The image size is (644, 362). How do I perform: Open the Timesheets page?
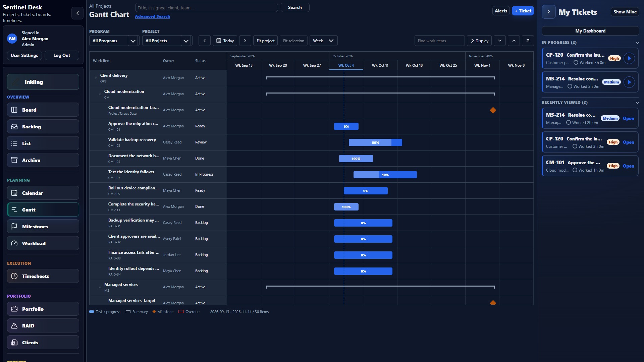pyautogui.click(x=43, y=276)
